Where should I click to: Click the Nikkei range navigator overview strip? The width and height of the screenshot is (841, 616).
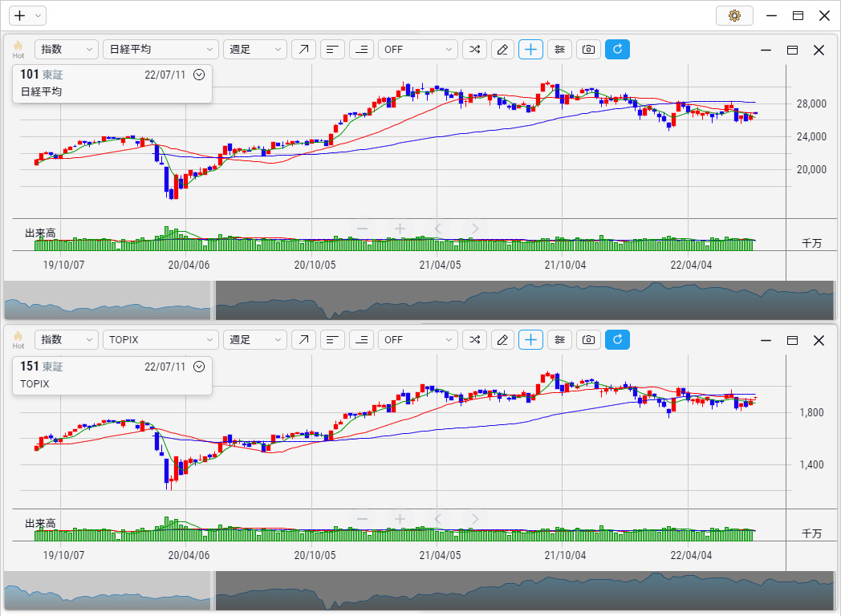click(420, 300)
